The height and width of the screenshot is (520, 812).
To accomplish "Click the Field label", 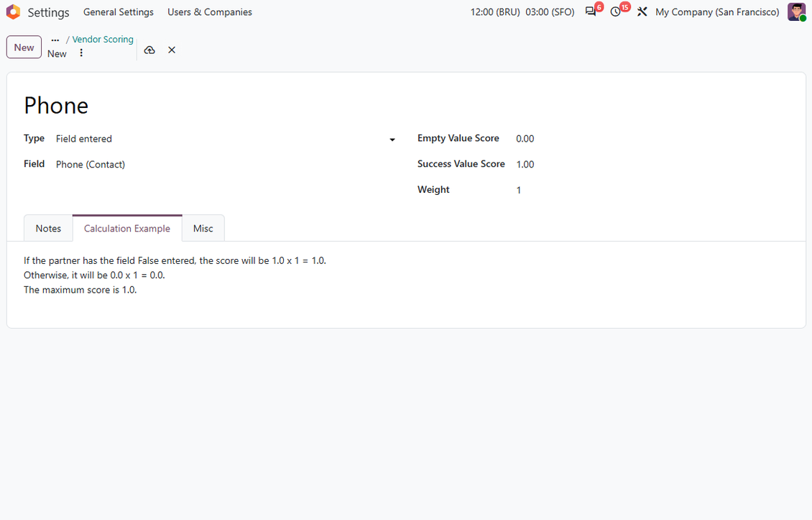I will (x=34, y=164).
